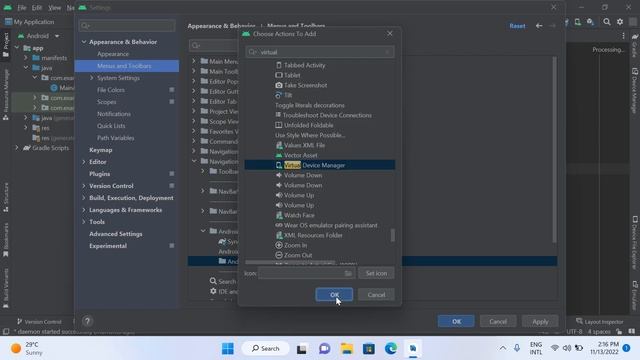Clear the 'virtual' search text

387,52
